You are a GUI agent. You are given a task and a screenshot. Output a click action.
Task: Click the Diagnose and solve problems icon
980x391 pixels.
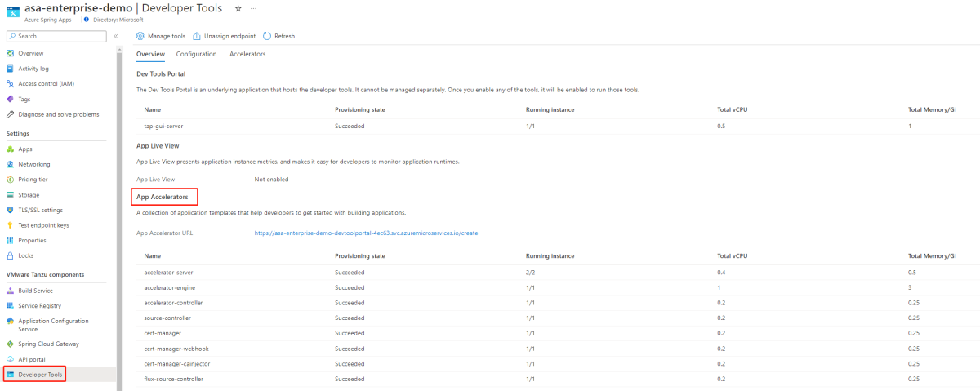[10, 114]
